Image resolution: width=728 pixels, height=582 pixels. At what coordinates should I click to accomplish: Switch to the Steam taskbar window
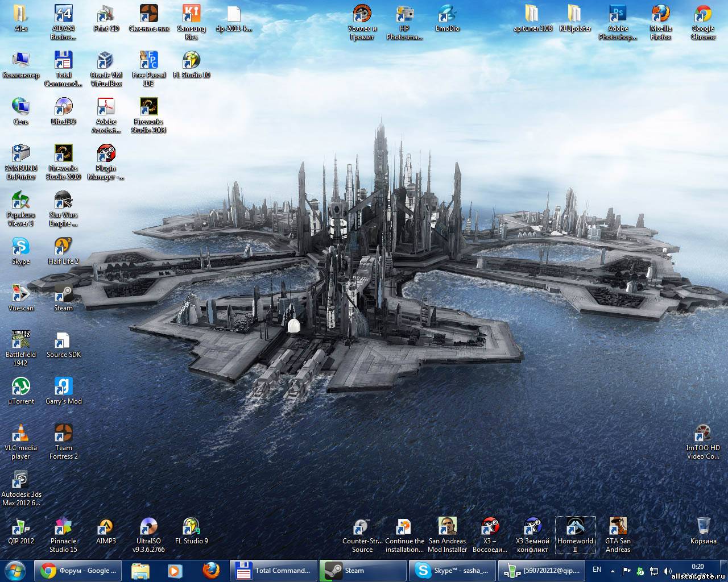tap(362, 571)
